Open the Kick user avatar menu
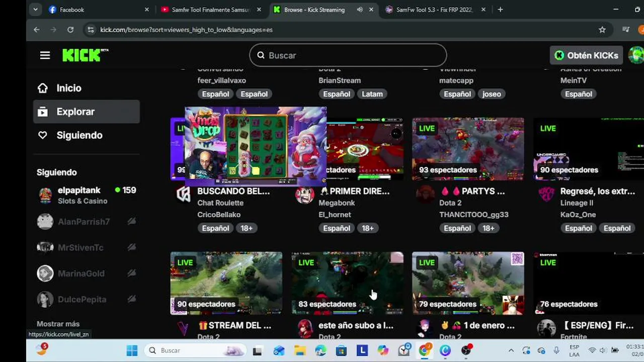The width and height of the screenshot is (644, 362). pos(636,55)
